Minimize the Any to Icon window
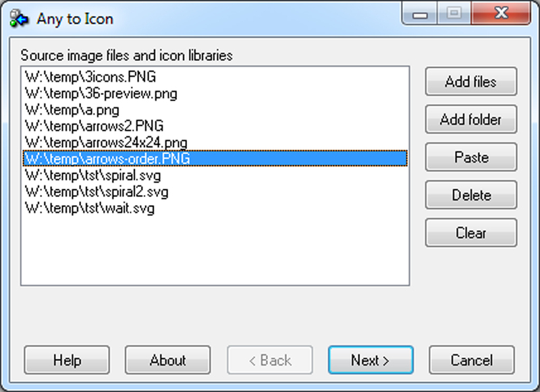 [420, 14]
